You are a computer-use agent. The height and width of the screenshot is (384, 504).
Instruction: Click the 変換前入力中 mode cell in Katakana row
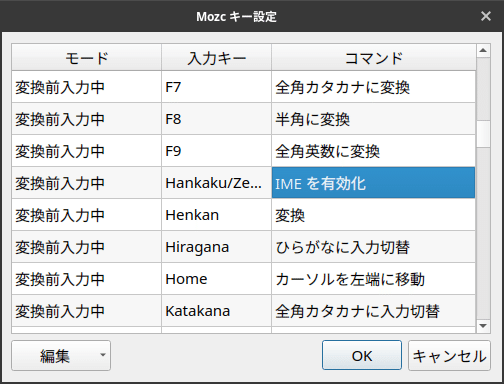click(x=87, y=311)
